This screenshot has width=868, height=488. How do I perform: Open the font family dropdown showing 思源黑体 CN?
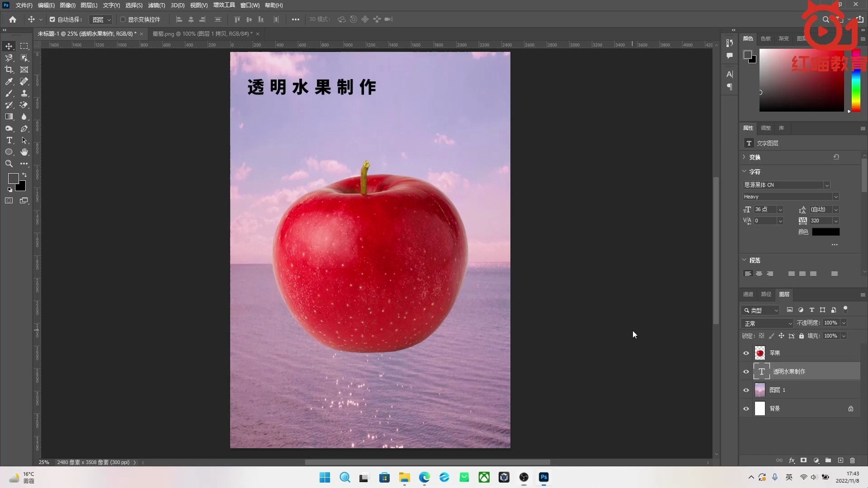pyautogui.click(x=826, y=185)
